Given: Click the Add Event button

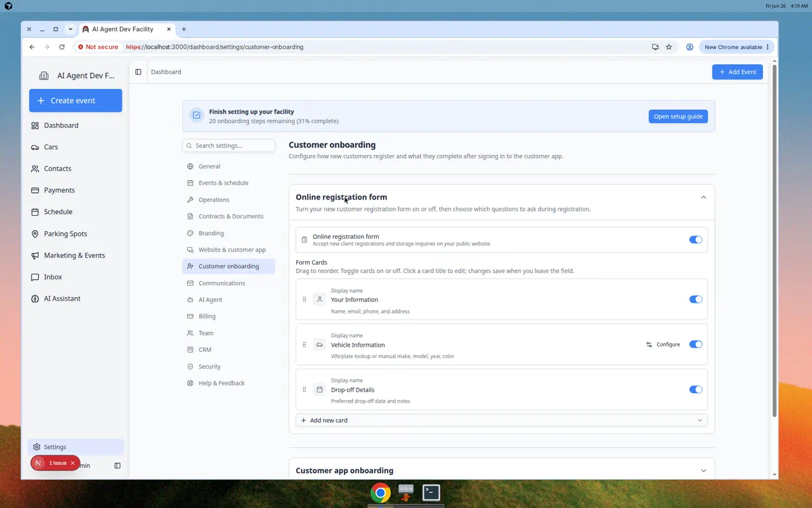Looking at the screenshot, I should pos(737,72).
